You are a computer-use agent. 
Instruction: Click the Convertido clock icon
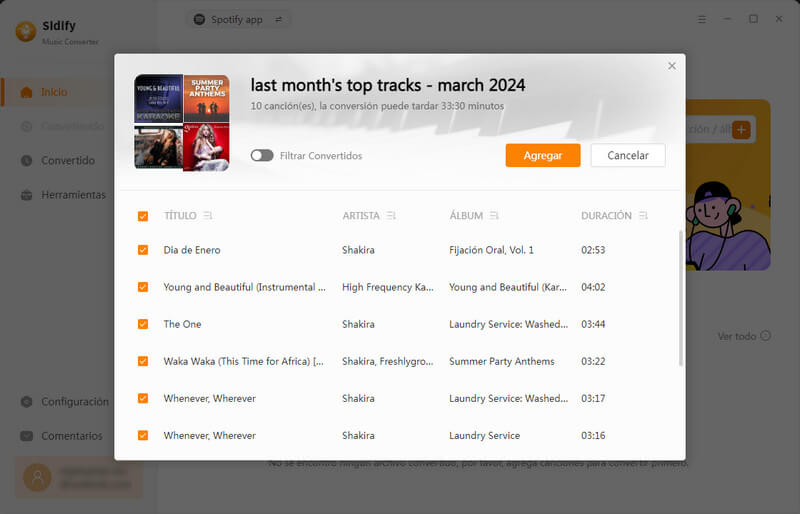27,160
